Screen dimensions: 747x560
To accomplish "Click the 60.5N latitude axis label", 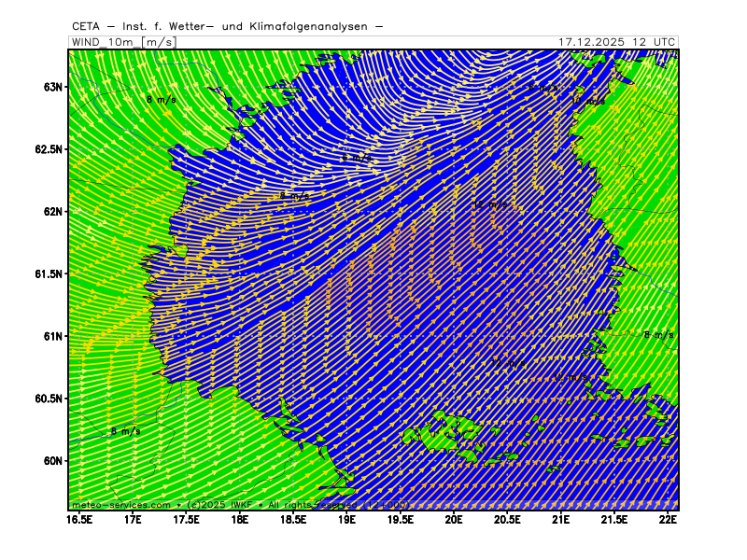I will [x=49, y=399].
